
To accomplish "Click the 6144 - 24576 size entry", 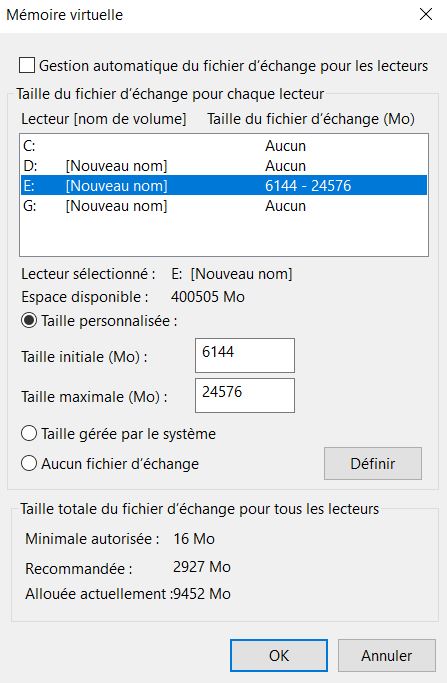I will click(308, 186).
